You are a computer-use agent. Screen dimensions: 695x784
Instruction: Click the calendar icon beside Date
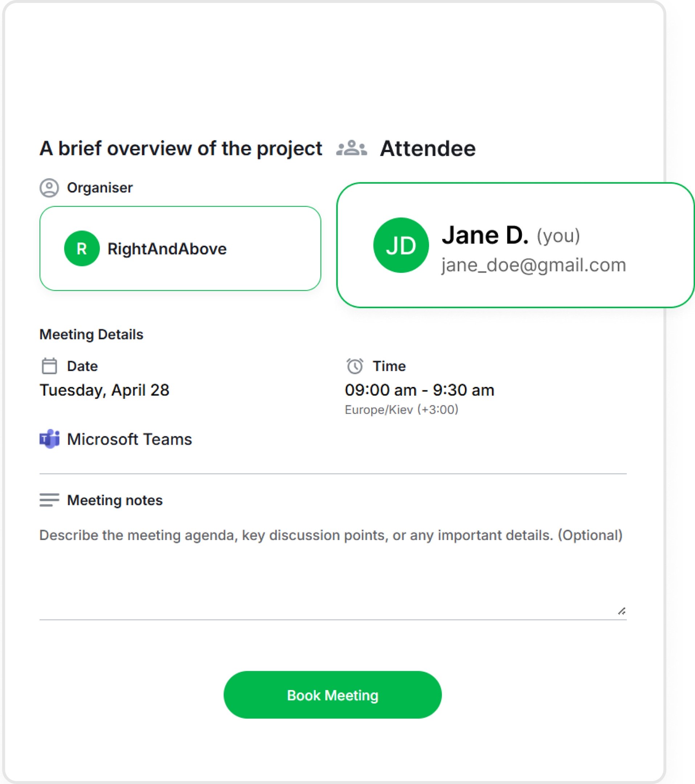pos(49,366)
